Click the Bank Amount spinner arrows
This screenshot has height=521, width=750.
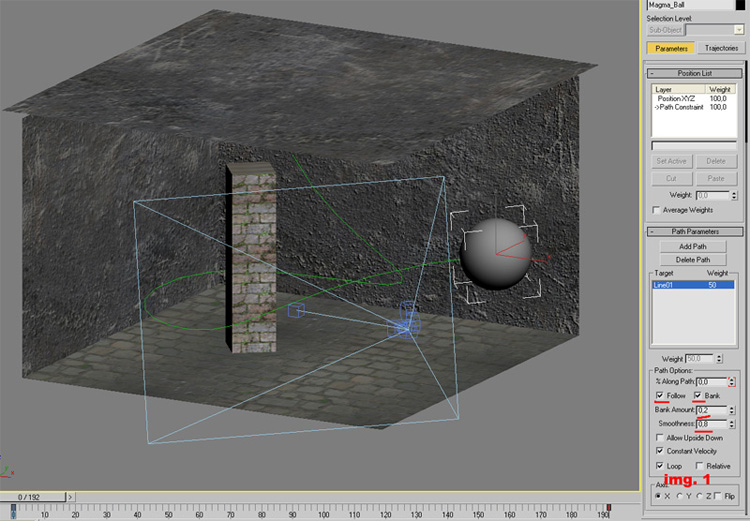point(731,410)
